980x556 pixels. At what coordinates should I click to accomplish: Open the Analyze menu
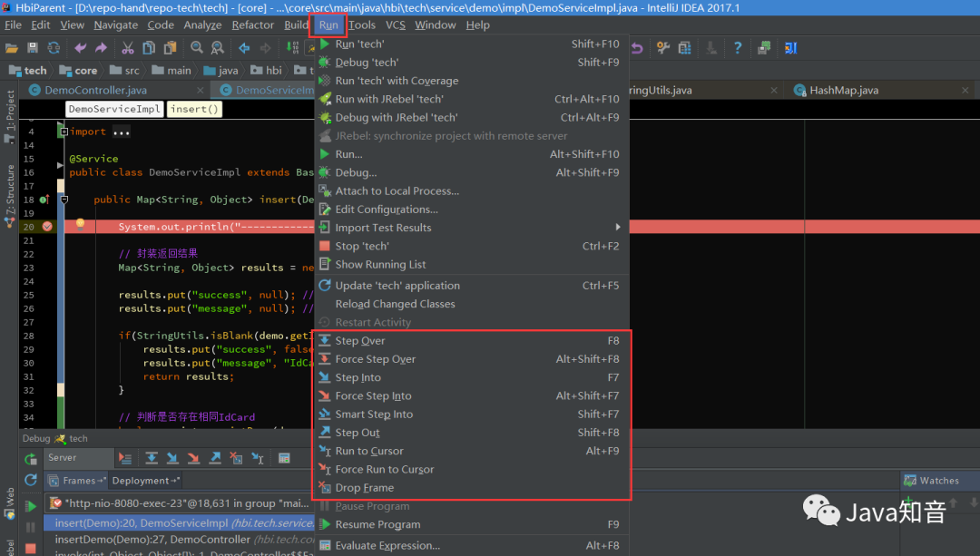202,25
